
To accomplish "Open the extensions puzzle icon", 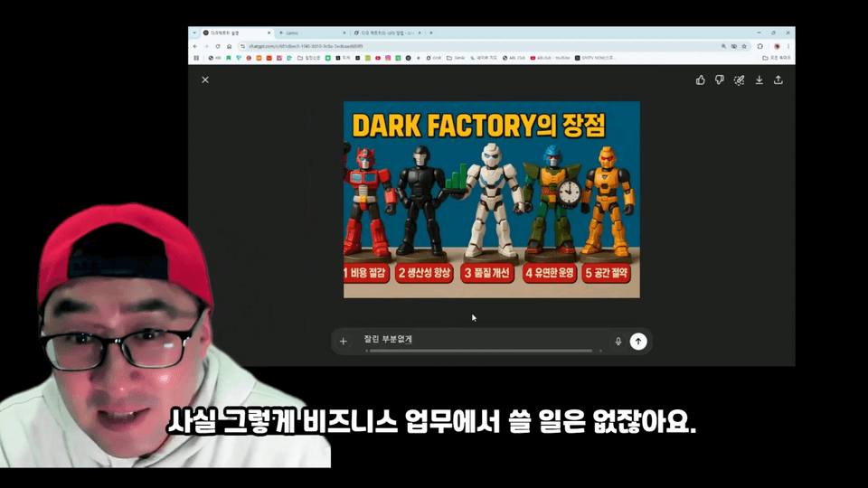I will pos(760,46).
